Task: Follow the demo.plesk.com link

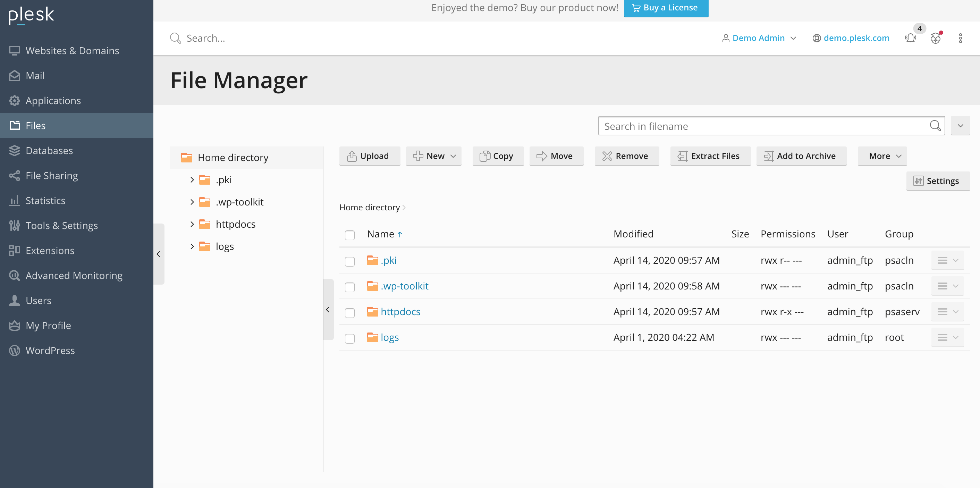Action: (x=856, y=38)
